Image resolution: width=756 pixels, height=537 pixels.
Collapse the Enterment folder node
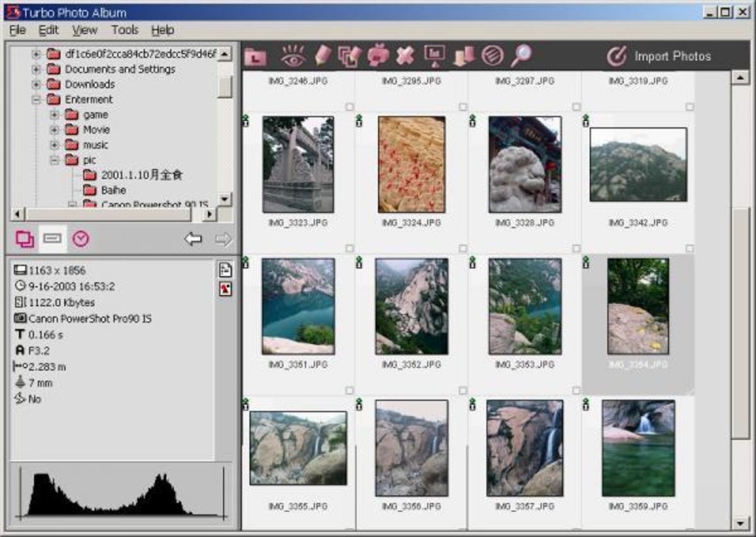36,99
